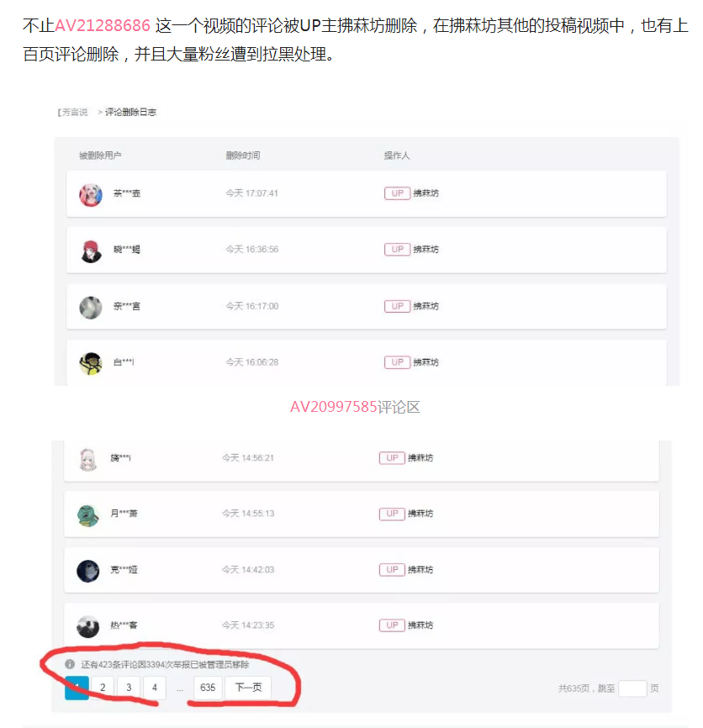Click avatar of user 热***客

(87, 627)
